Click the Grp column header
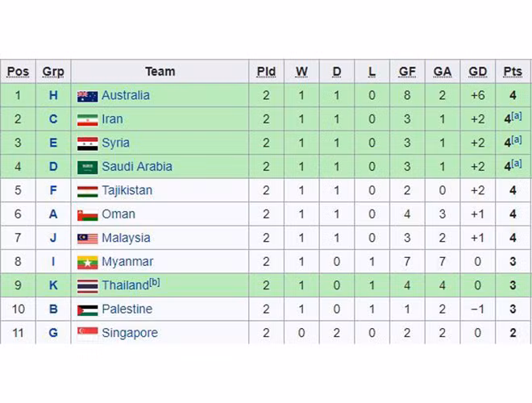The width and height of the screenshot is (532, 403). pos(53,72)
